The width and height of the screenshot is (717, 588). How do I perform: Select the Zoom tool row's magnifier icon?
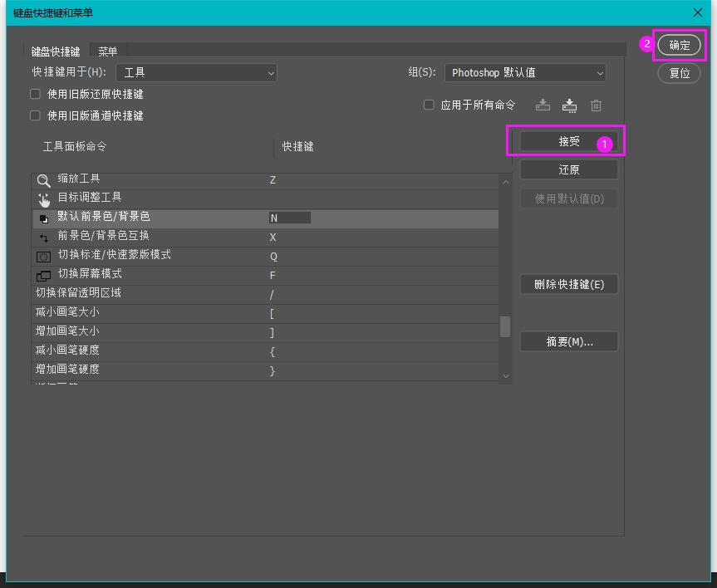pyautogui.click(x=42, y=180)
